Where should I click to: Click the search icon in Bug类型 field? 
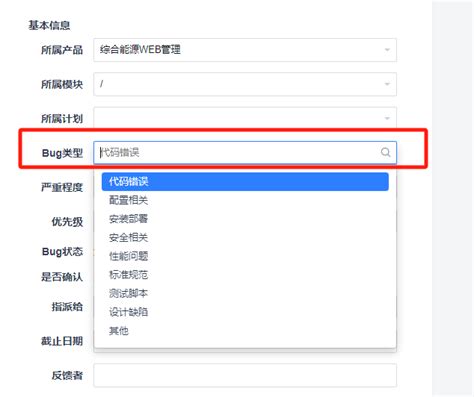[385, 152]
